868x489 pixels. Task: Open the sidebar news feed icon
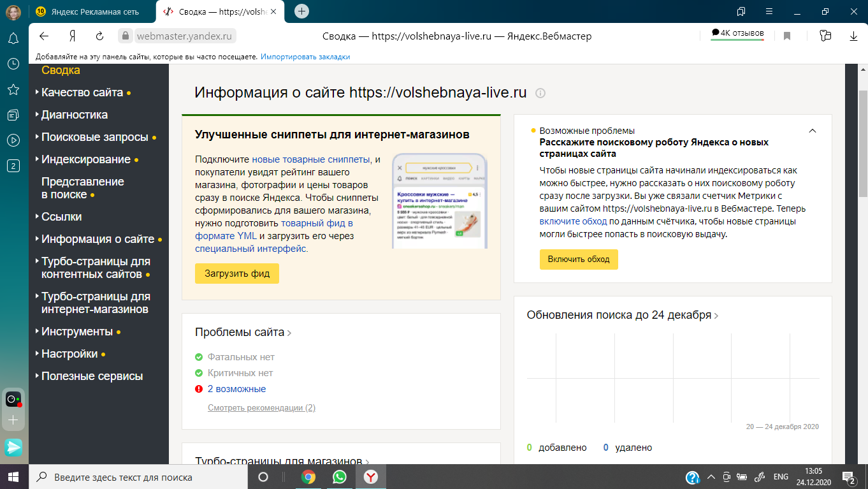[13, 115]
